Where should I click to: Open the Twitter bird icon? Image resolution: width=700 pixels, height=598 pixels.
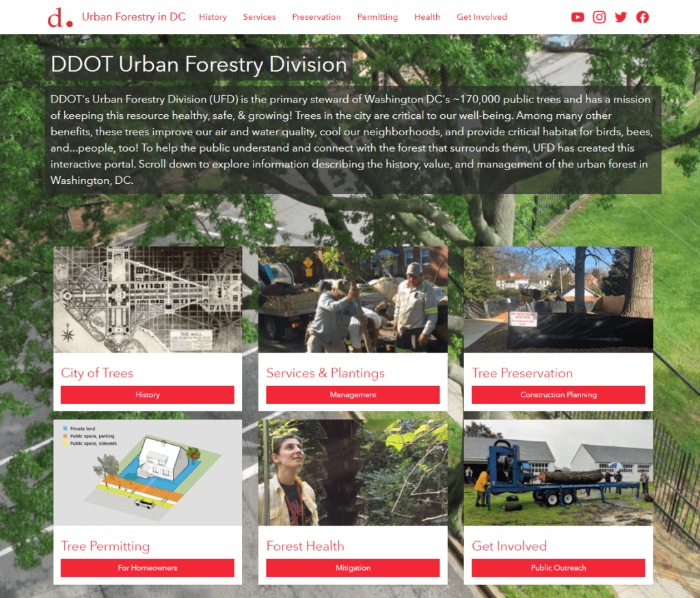(x=621, y=17)
